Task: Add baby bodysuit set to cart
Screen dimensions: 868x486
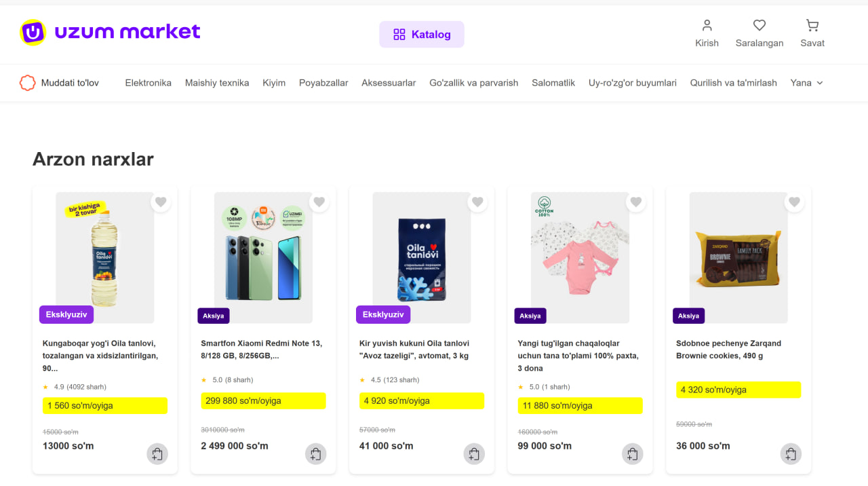Action: [x=632, y=454]
